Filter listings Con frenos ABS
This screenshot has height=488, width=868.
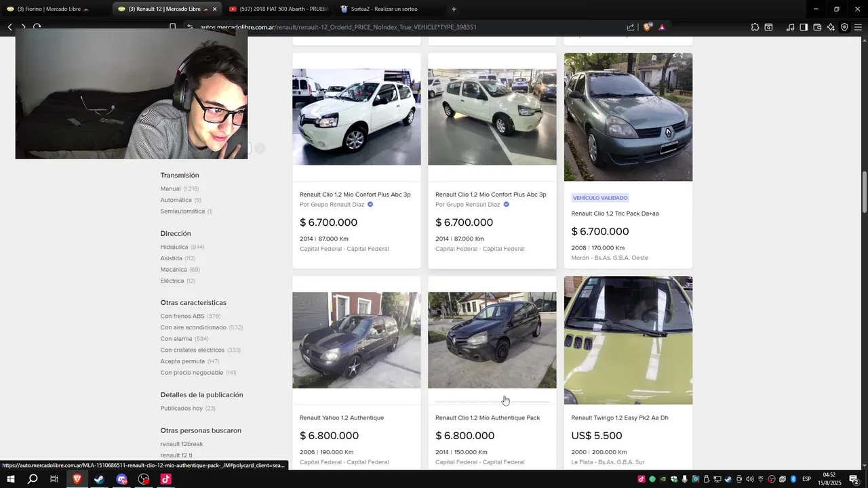(182, 317)
